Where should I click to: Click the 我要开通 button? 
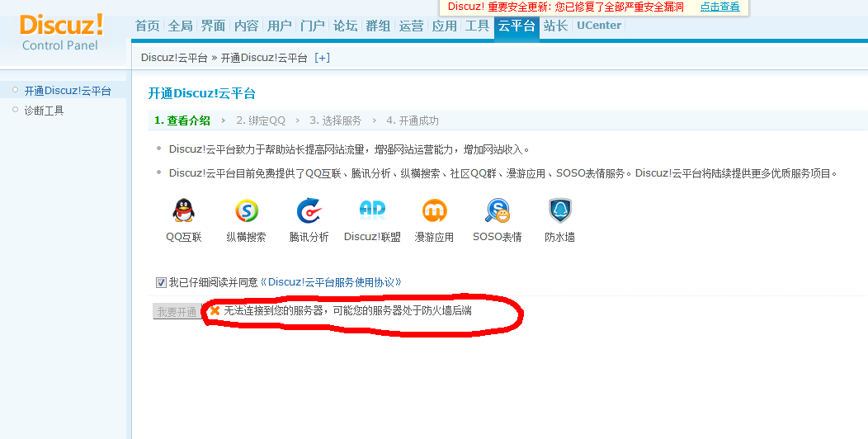[177, 311]
